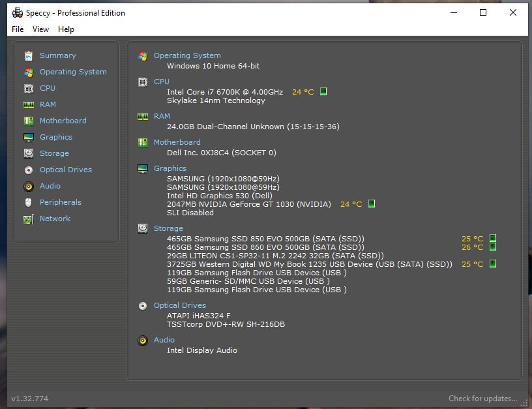Select the Peripherals sidebar icon
Viewport: 532px width, 409px height.
(x=28, y=202)
